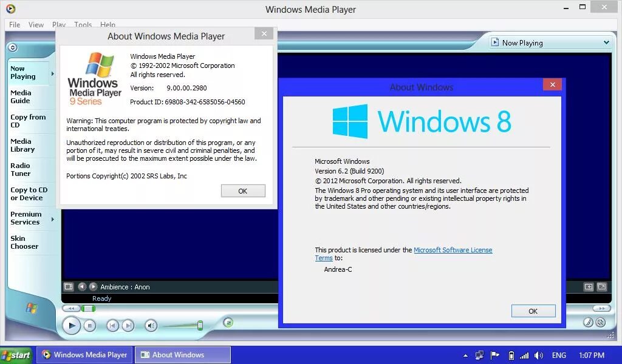This screenshot has width=622, height=364.
Task: Switch to skin mode icon
Action: [x=601, y=322]
